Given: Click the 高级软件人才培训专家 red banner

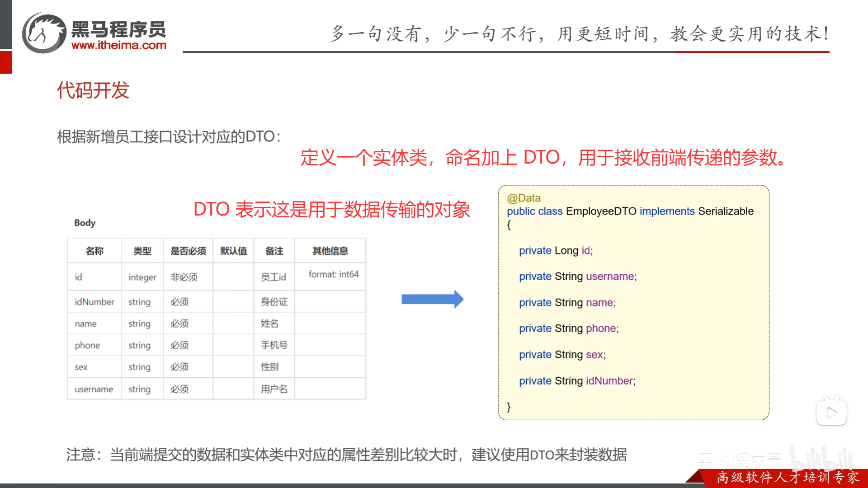Looking at the screenshot, I should coord(789,477).
